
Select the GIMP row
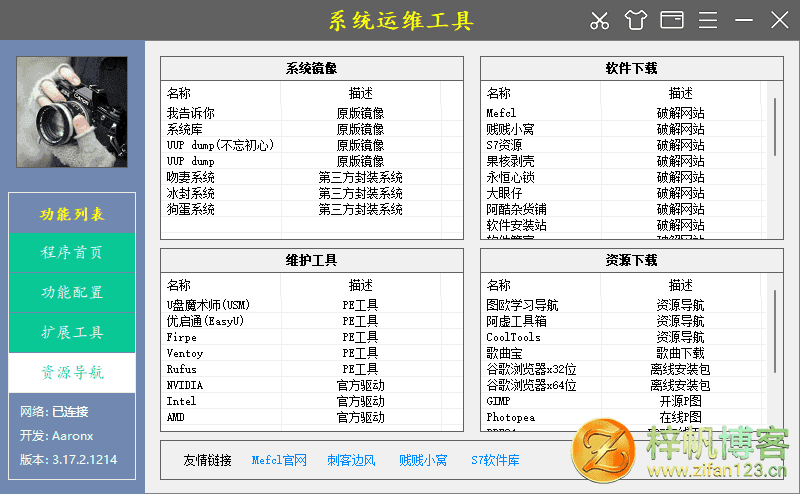[x=621, y=401]
